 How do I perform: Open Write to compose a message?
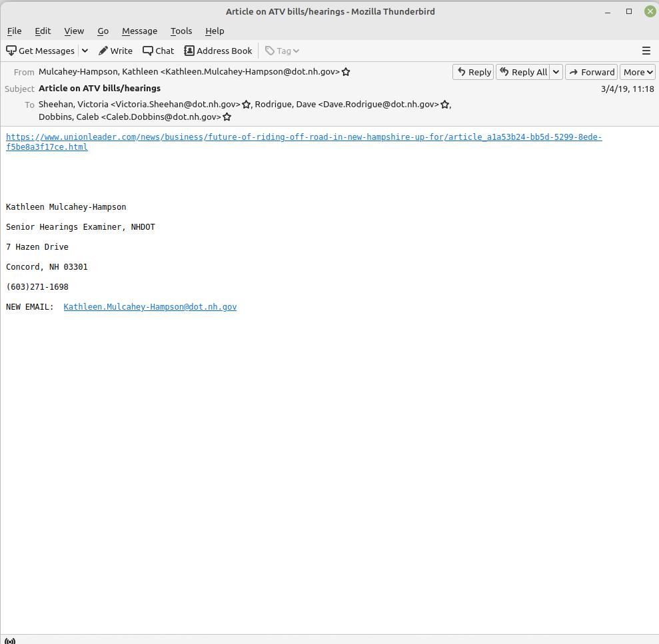coord(115,51)
